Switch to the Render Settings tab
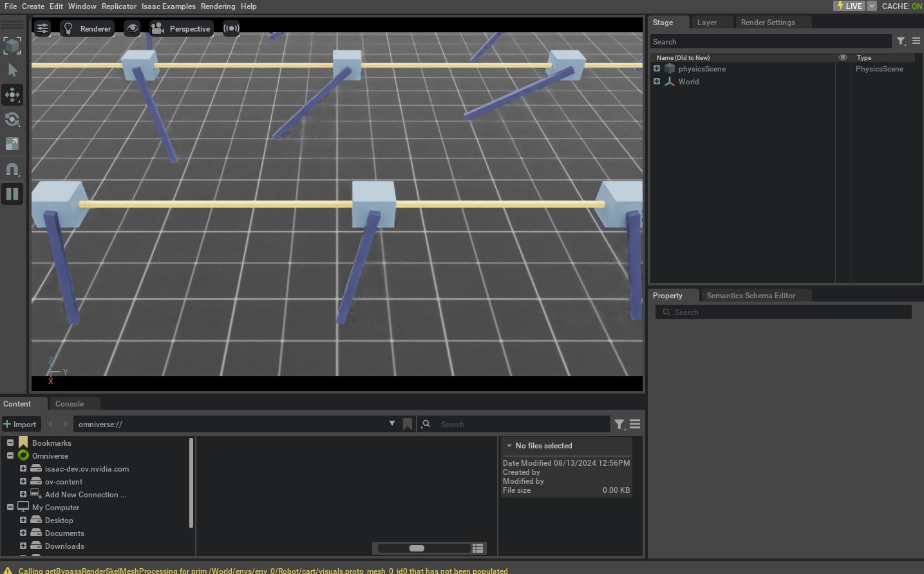Screen dimensions: 924x574 768,23
